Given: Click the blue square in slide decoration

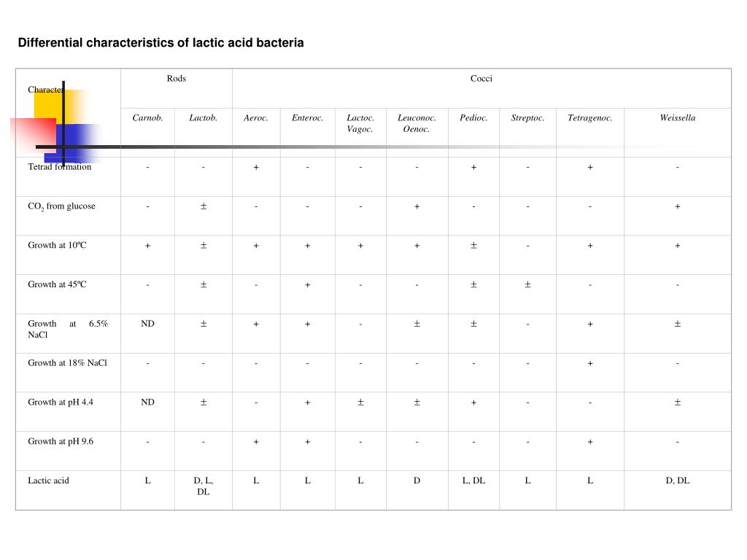Looking at the screenshot, I should (74, 144).
